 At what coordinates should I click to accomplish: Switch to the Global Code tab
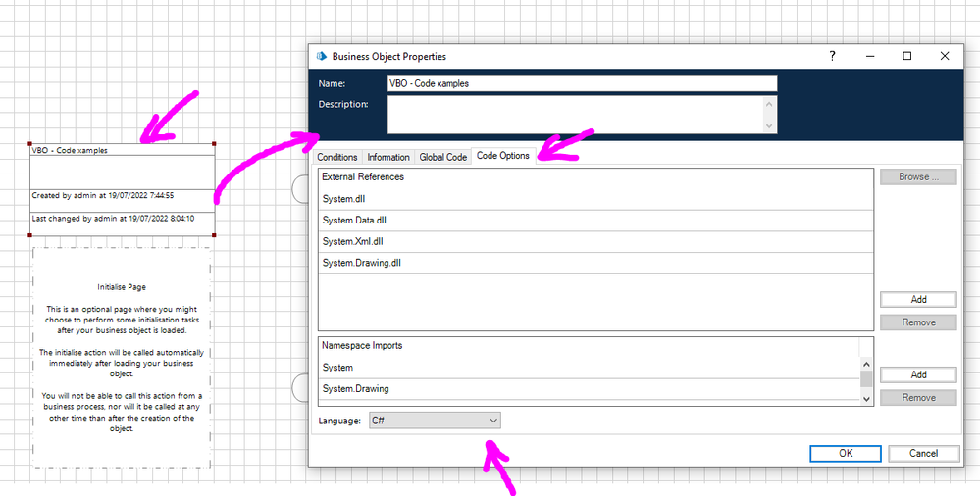click(x=443, y=158)
